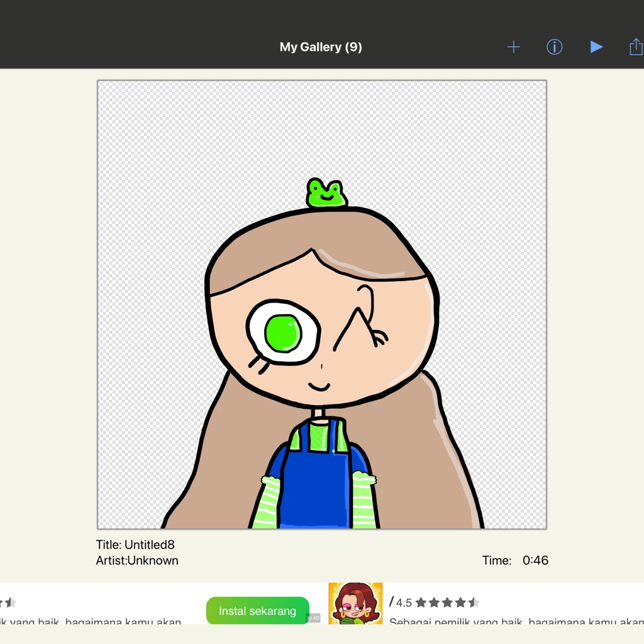This screenshot has width=644, height=644.
Task: Tap the green frog on the girl's head
Action: (326, 193)
